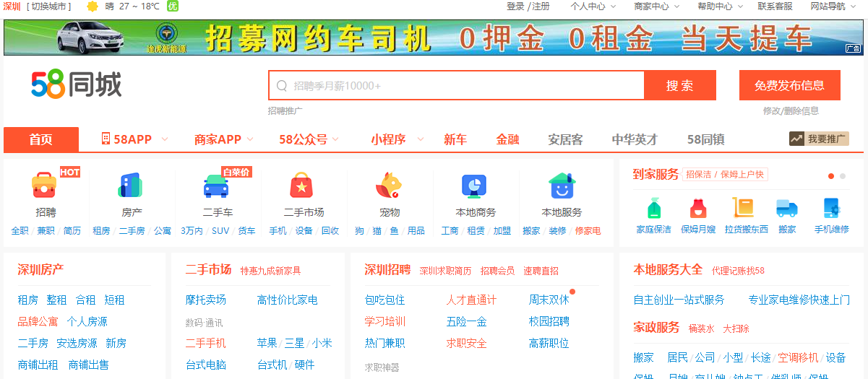Open the 中华英才 nav tab
Image resolution: width=868 pixels, height=379 pixels.
click(x=635, y=139)
